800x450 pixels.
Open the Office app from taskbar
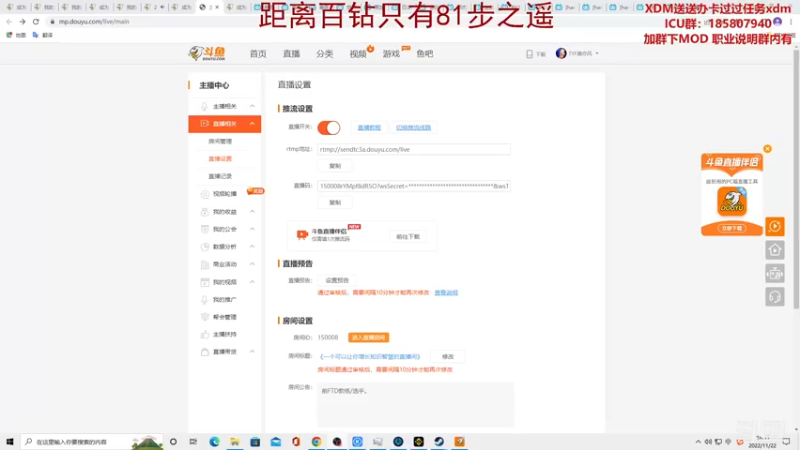tap(296, 441)
